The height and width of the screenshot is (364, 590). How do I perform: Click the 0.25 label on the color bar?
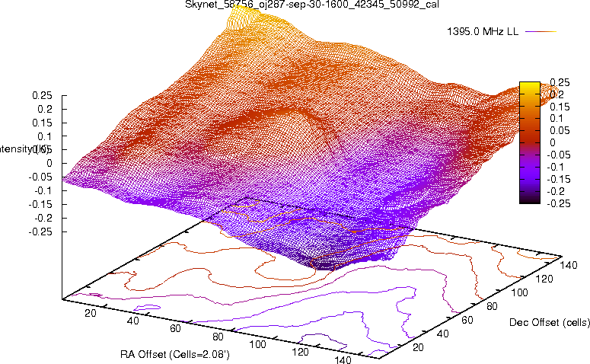[x=560, y=82]
